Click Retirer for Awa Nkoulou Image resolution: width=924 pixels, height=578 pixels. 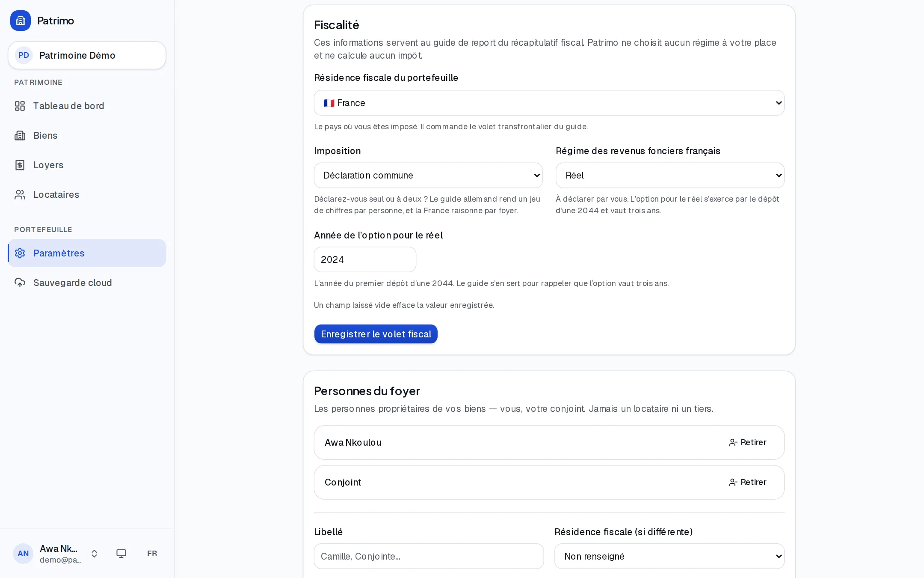[748, 443]
